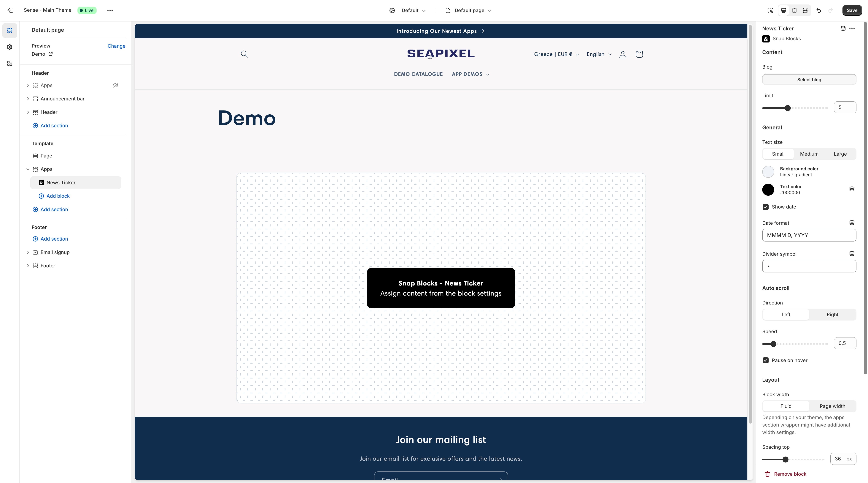The height and width of the screenshot is (483, 868).
Task: Click the Save button
Action: click(x=852, y=10)
